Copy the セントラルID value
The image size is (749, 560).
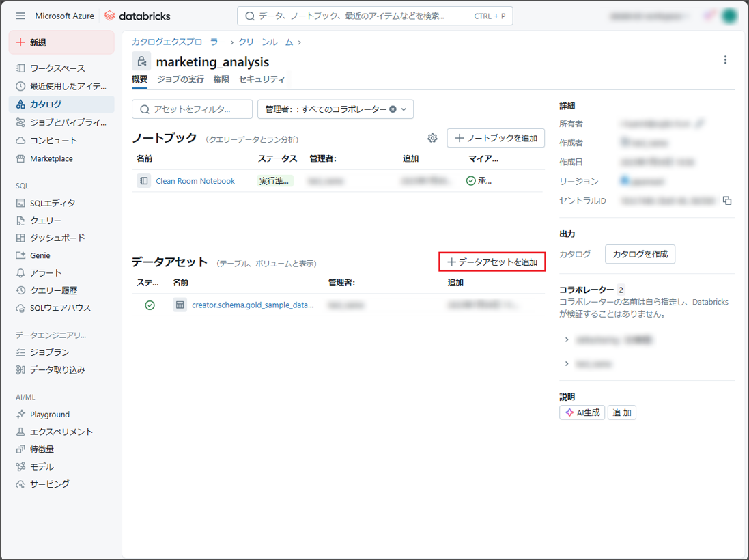[727, 200]
